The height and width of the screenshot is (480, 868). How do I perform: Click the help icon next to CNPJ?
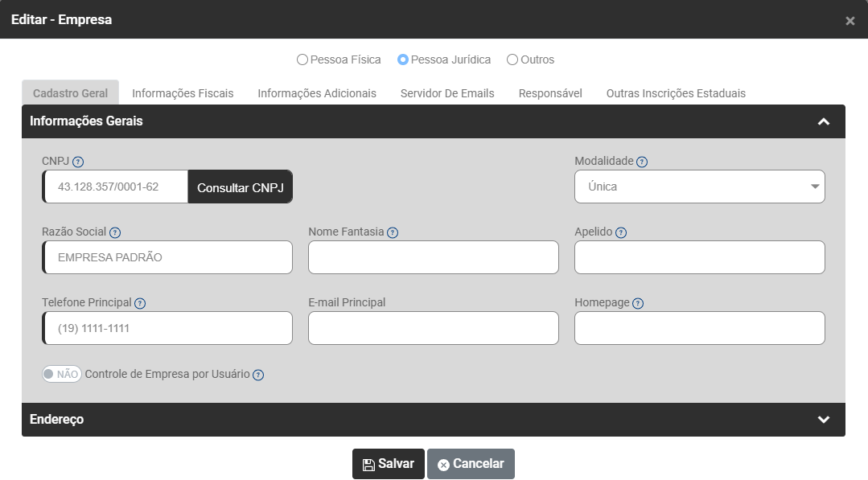coord(78,162)
